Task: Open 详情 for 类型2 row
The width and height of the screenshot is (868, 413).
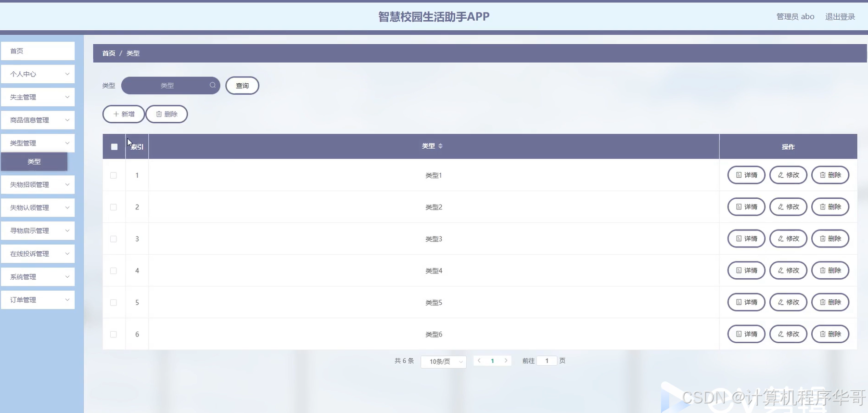Action: (746, 207)
